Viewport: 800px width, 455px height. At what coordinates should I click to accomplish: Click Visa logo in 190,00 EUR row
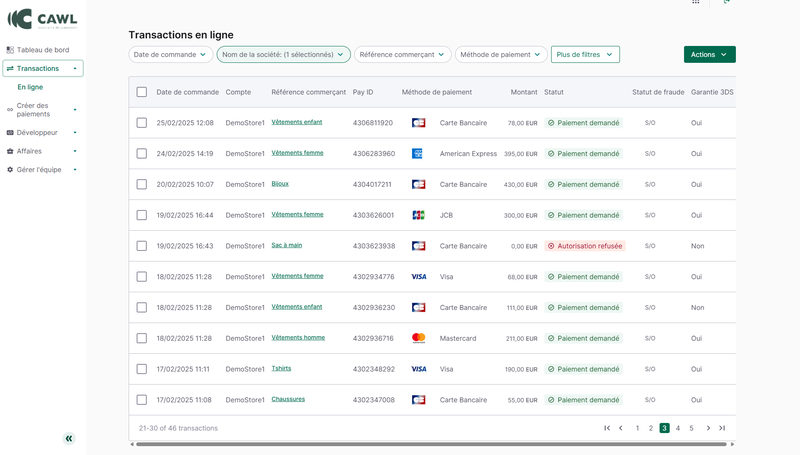point(419,369)
